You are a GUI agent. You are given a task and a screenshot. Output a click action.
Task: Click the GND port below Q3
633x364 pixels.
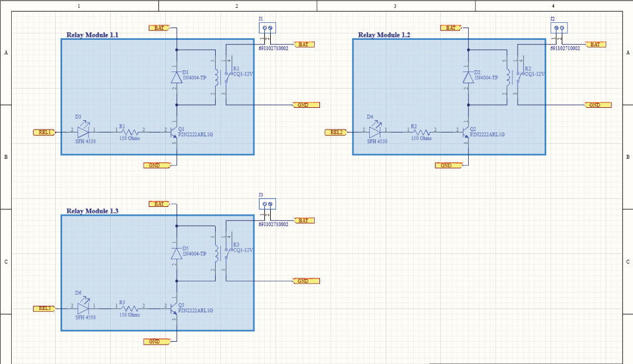pyautogui.click(x=156, y=341)
